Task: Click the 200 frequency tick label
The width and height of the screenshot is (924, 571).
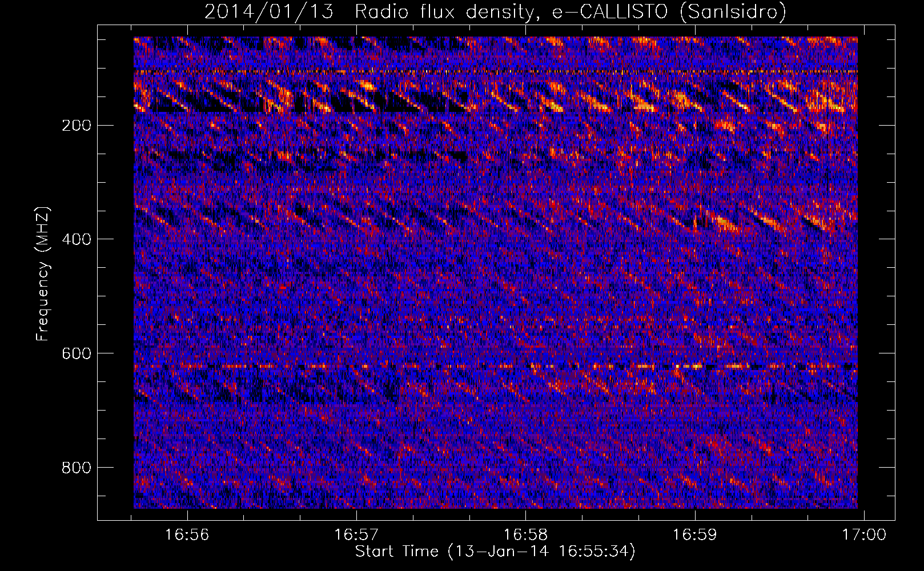Action: point(76,125)
